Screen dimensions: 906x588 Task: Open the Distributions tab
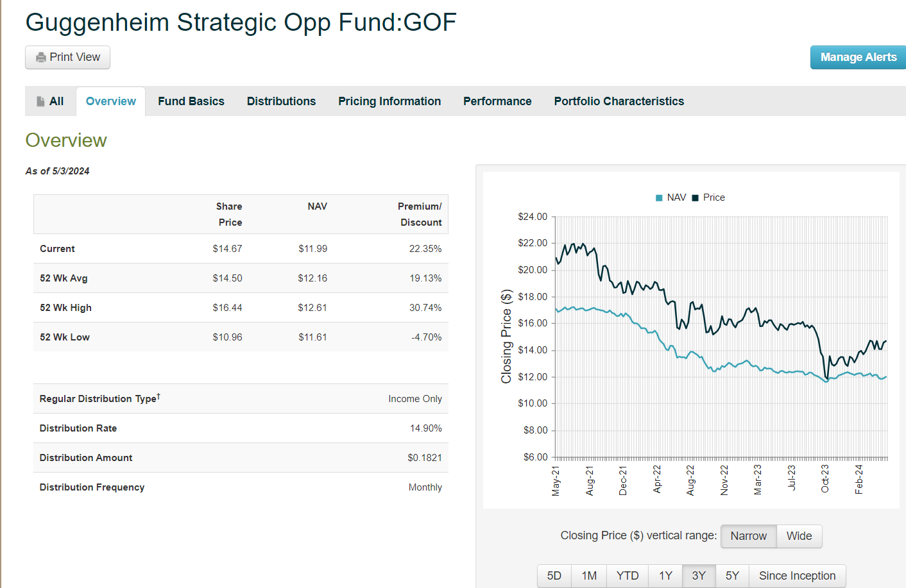[x=281, y=101]
